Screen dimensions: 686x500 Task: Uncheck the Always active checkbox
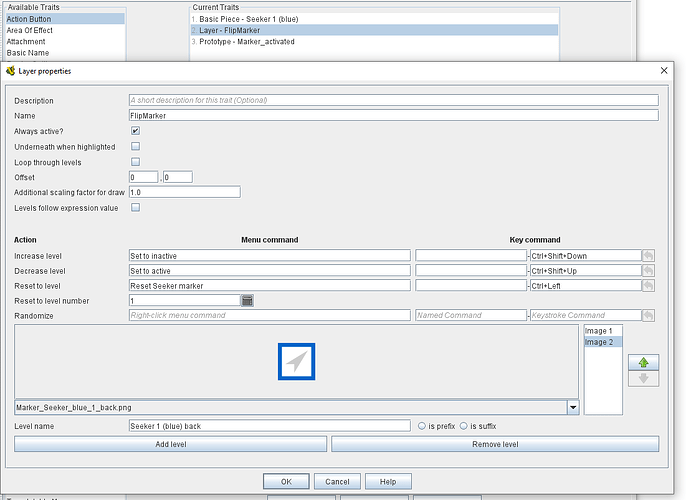coord(135,131)
